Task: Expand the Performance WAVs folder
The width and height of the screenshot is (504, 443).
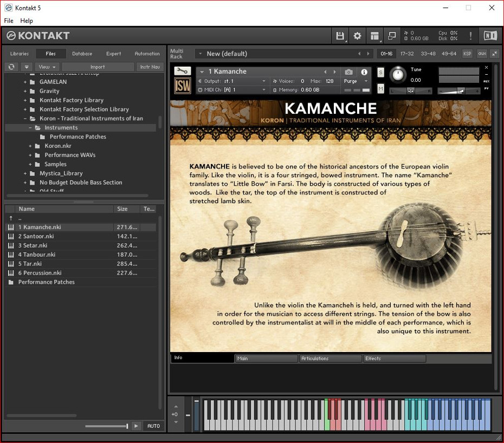Action: (30, 155)
